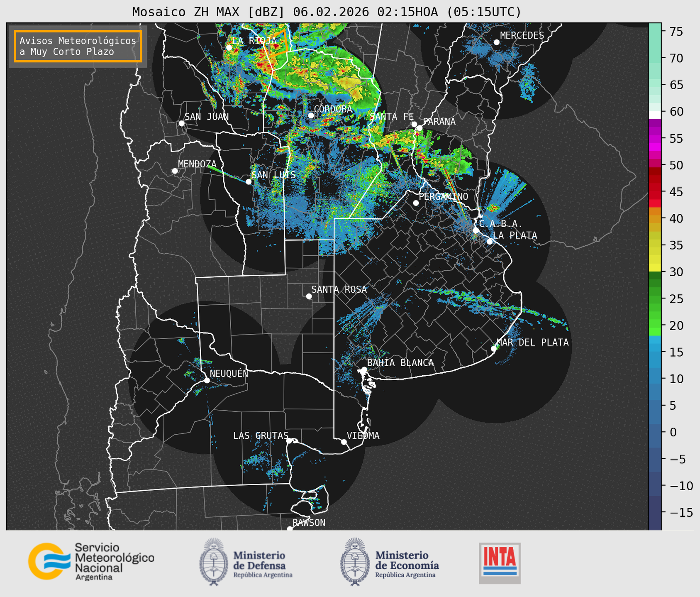Click the 75 label on the dBZ scale
The height and width of the screenshot is (597, 700).
click(676, 32)
